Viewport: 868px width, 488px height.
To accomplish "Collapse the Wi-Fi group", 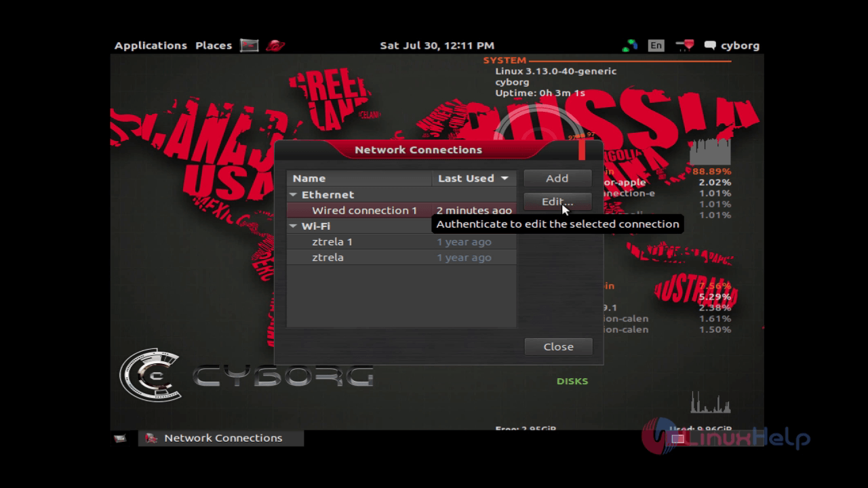I will (293, 226).
